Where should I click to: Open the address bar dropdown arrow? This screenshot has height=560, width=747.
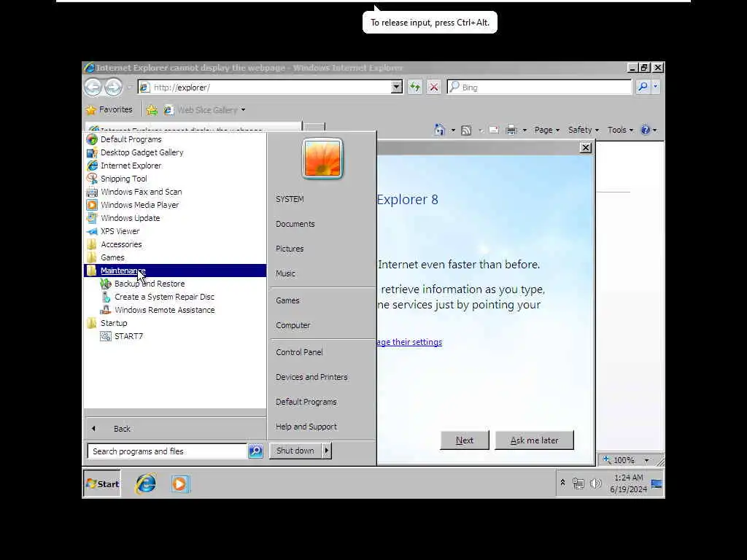point(396,87)
